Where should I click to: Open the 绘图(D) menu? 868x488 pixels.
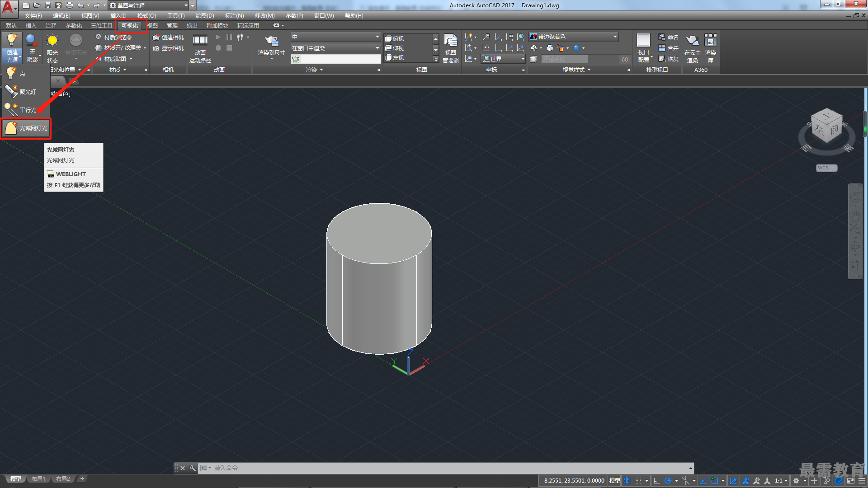pos(205,16)
